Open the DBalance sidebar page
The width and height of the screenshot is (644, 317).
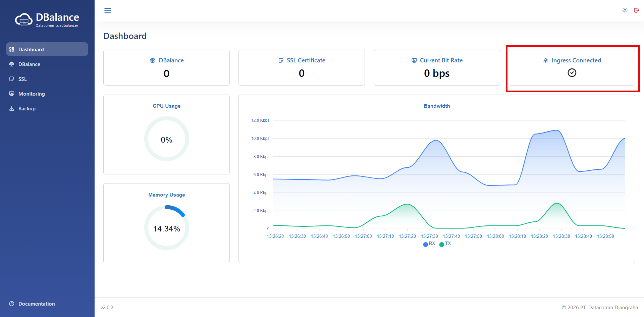(x=29, y=64)
